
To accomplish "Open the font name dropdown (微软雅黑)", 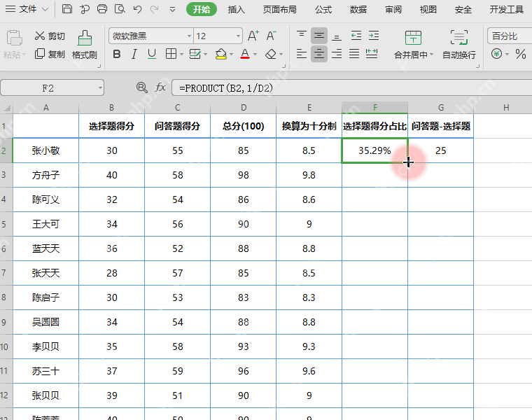I will pyautogui.click(x=189, y=36).
